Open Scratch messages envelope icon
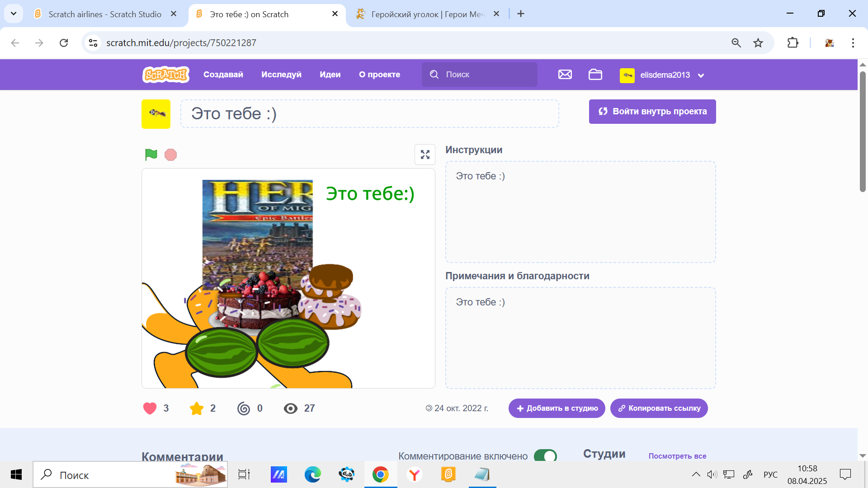 click(x=565, y=75)
